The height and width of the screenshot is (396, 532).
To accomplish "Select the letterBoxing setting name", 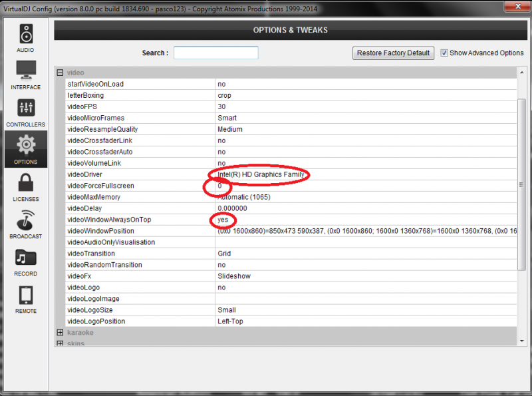I will [x=86, y=95].
